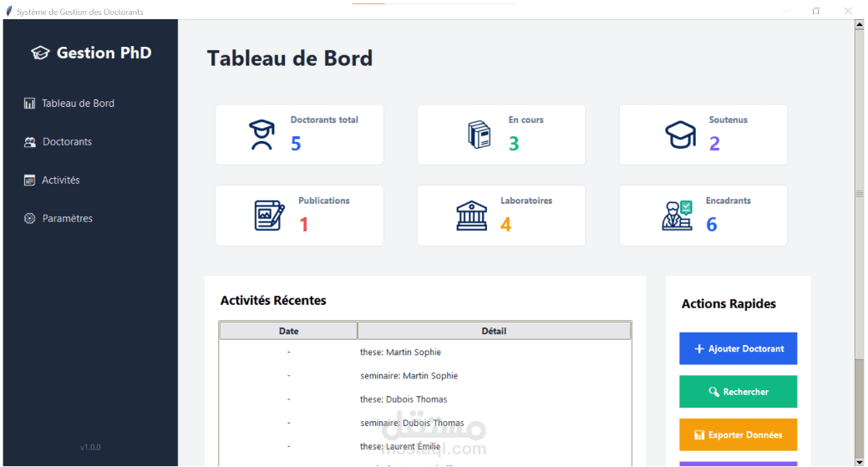Image resolution: width=868 pixels, height=467 pixels.
Task: Select the row 'these: Laurent Émilie'
Action: [424, 446]
